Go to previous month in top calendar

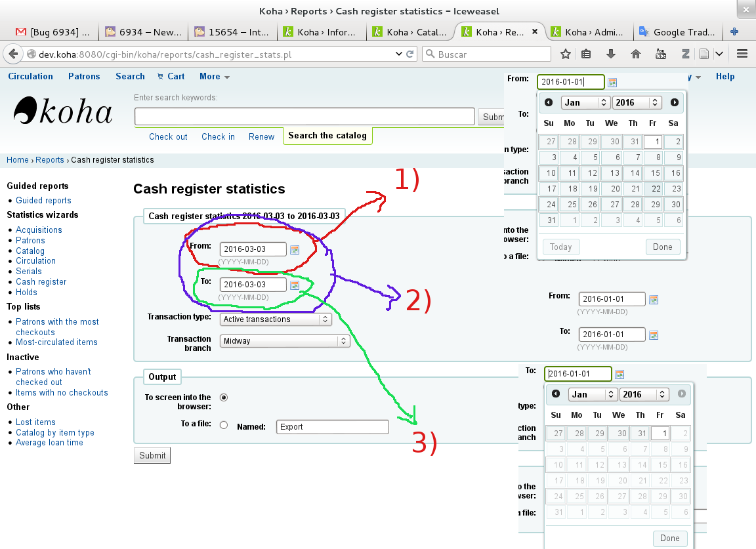click(x=549, y=102)
